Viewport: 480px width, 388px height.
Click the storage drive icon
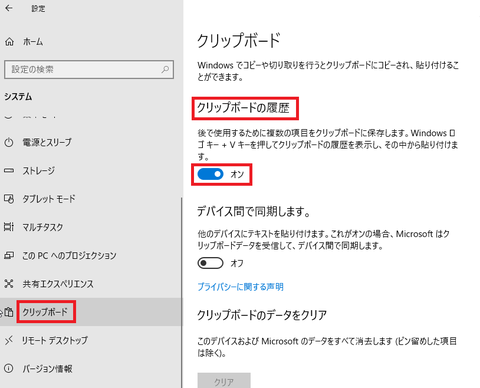point(9,171)
